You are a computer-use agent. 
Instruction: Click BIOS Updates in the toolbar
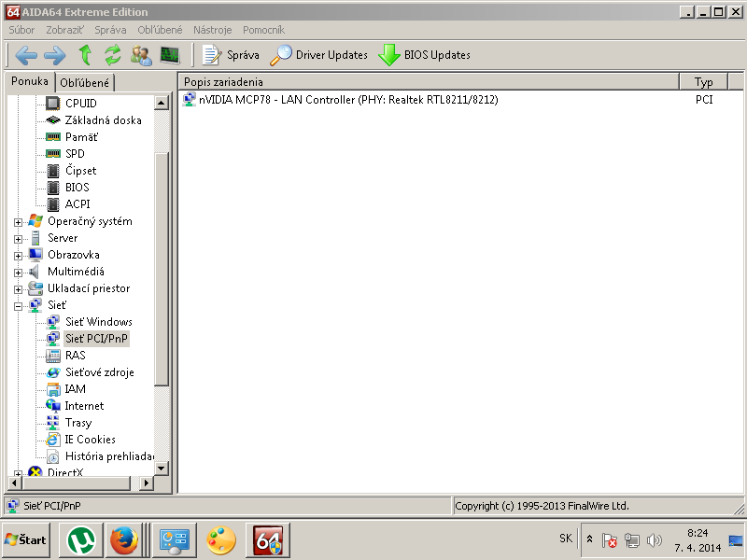point(424,55)
